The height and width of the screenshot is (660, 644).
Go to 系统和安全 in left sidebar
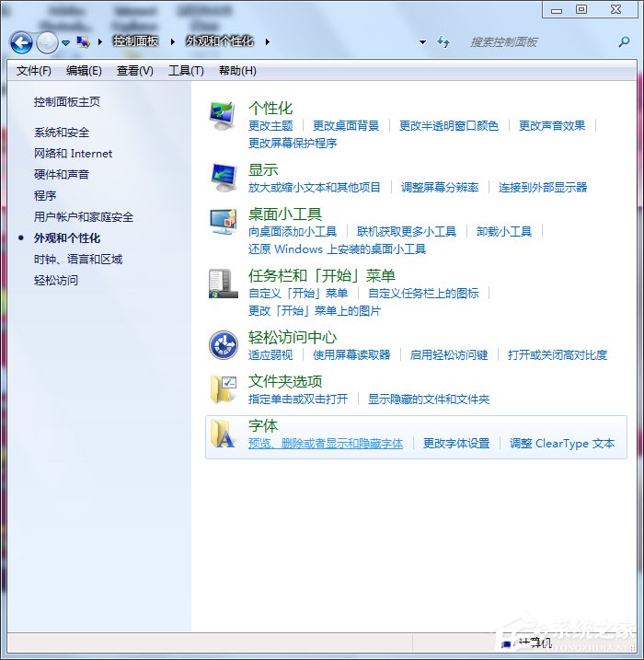click(x=62, y=133)
